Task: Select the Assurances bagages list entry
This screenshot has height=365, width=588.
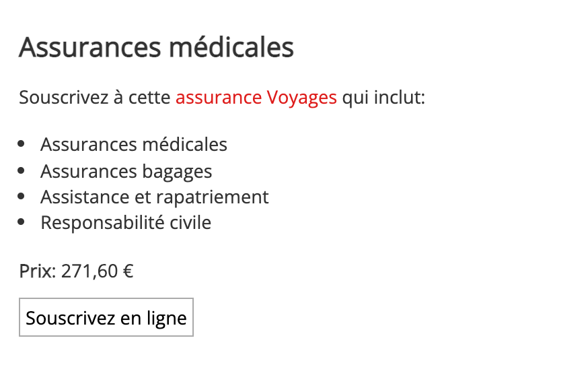Action: (x=126, y=172)
